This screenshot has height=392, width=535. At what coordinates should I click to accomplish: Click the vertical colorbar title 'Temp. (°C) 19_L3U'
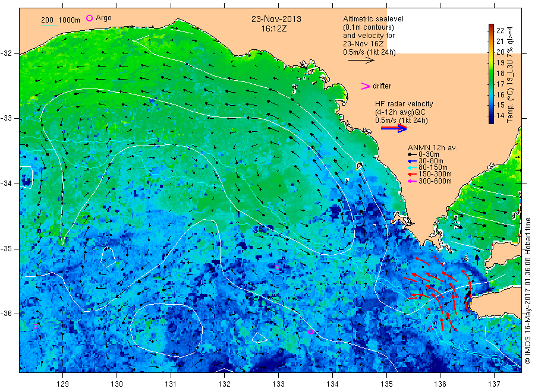click(510, 91)
